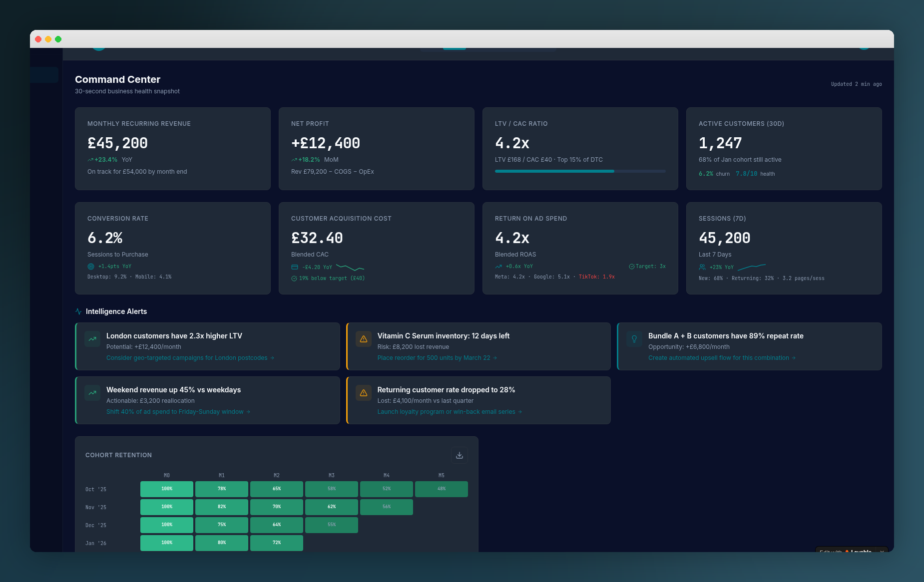The height and width of the screenshot is (582, 924).
Task: Select the Dec '25 M3 cell showing 55%
Action: click(332, 525)
